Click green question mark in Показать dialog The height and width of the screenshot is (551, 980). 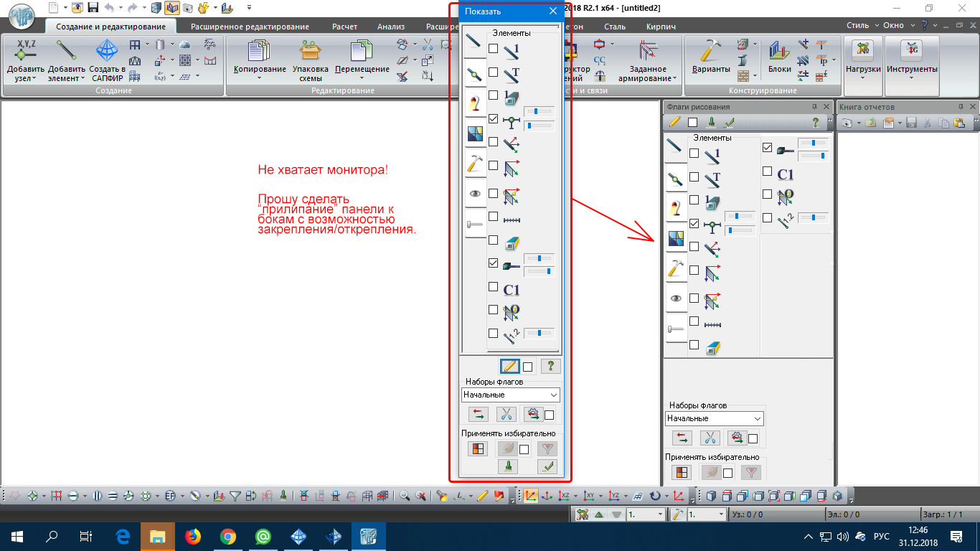(550, 367)
